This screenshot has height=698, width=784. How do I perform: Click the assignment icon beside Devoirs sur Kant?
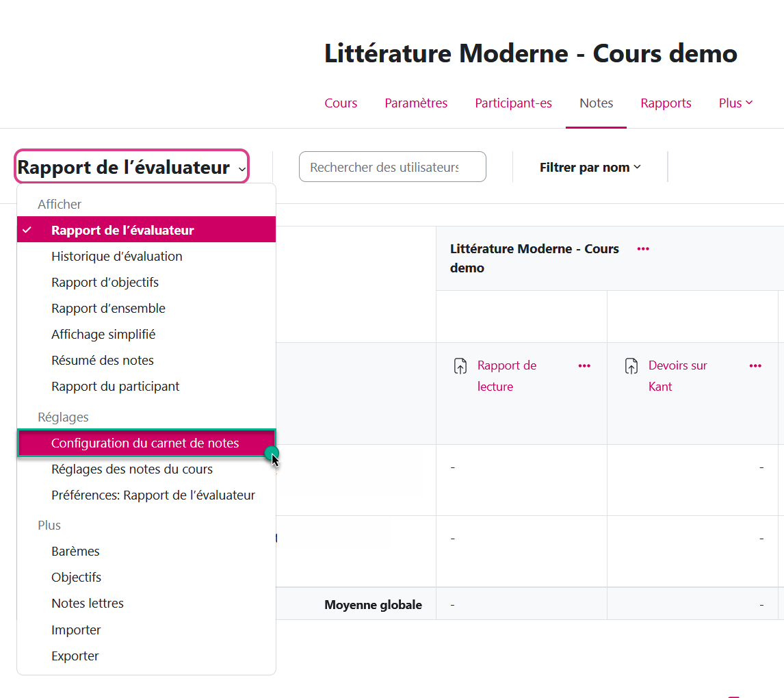click(631, 366)
